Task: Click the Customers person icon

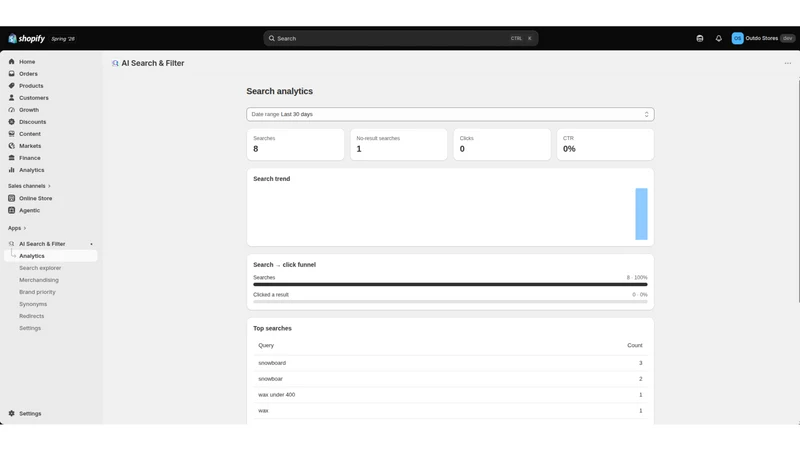Action: coord(12,97)
